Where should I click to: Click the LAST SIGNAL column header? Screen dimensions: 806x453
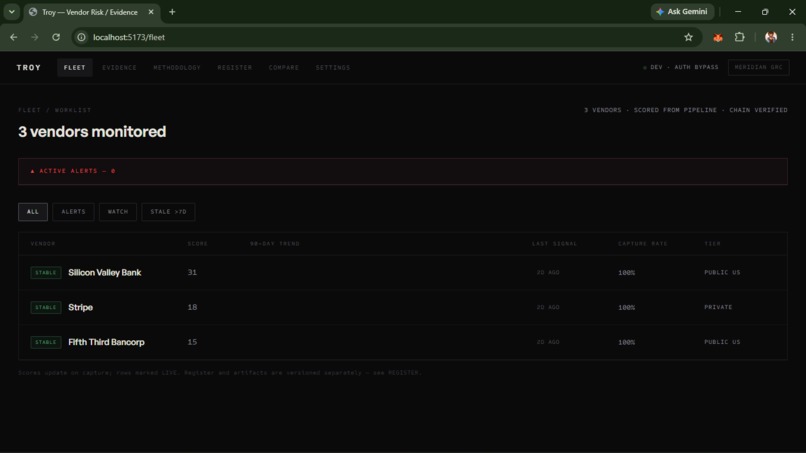click(554, 244)
